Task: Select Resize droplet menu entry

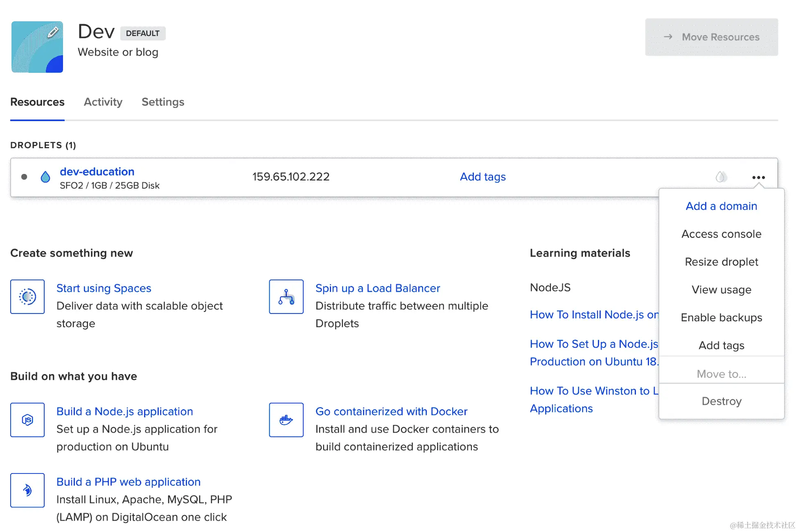Action: coord(721,261)
